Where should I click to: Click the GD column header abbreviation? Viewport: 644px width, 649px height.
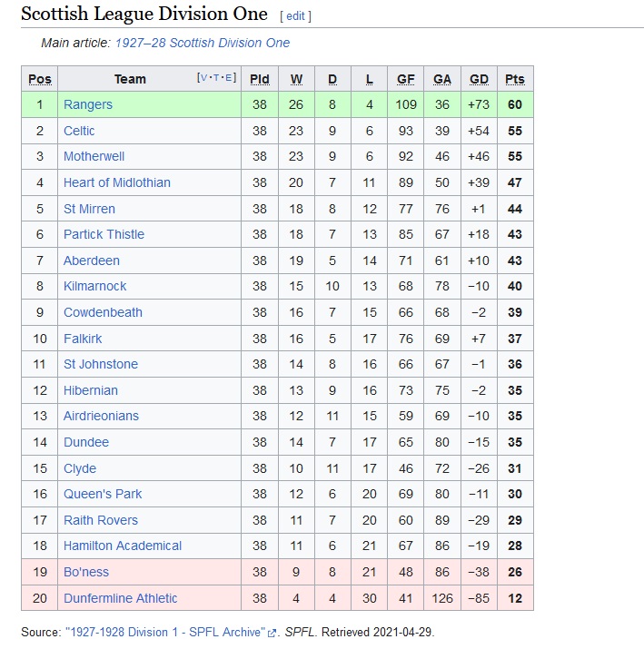[x=479, y=79]
